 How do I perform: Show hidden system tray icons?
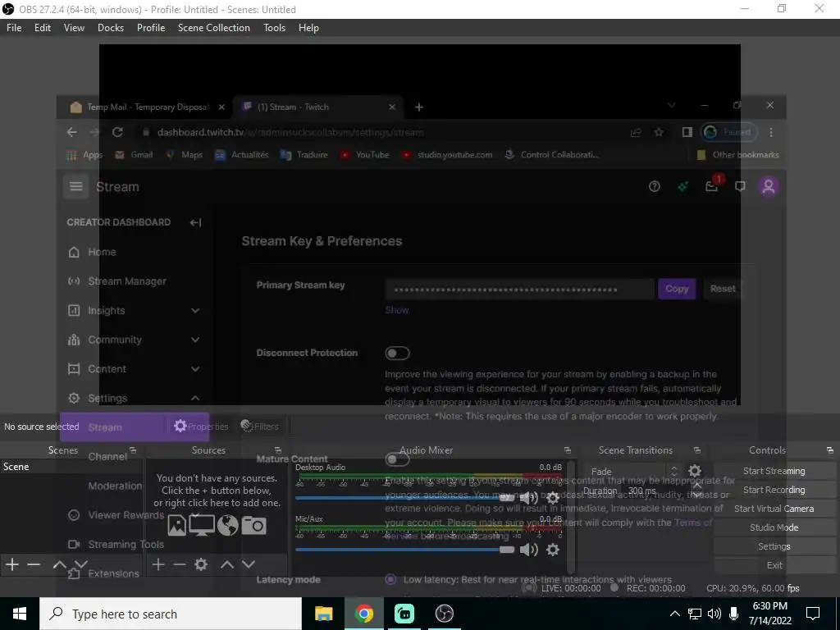(675, 614)
